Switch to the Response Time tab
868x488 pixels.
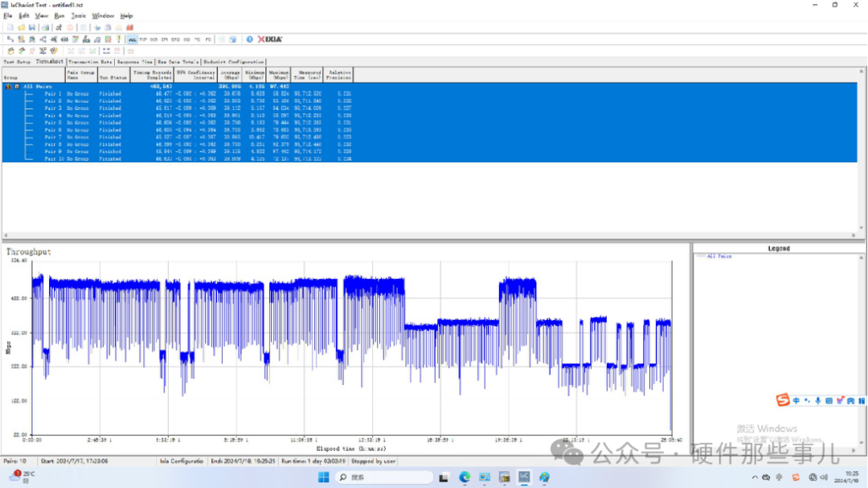[135, 62]
